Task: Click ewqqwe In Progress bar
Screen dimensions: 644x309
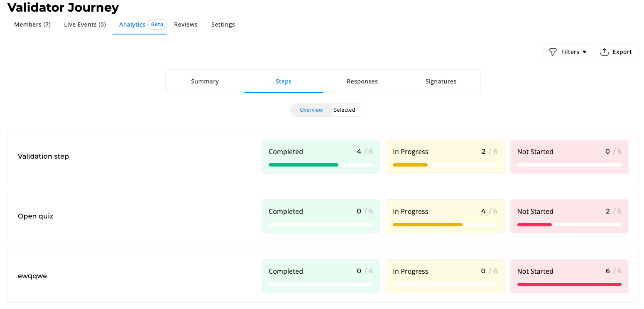Action: (445, 284)
